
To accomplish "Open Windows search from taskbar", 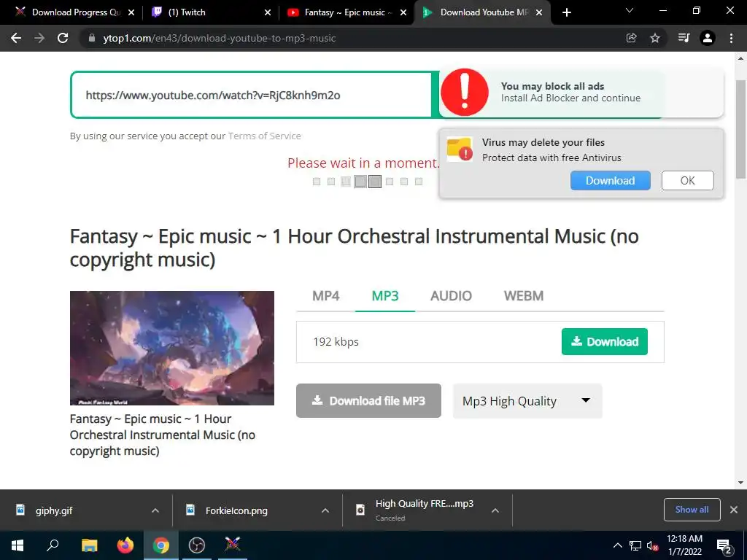I will click(x=53, y=545).
